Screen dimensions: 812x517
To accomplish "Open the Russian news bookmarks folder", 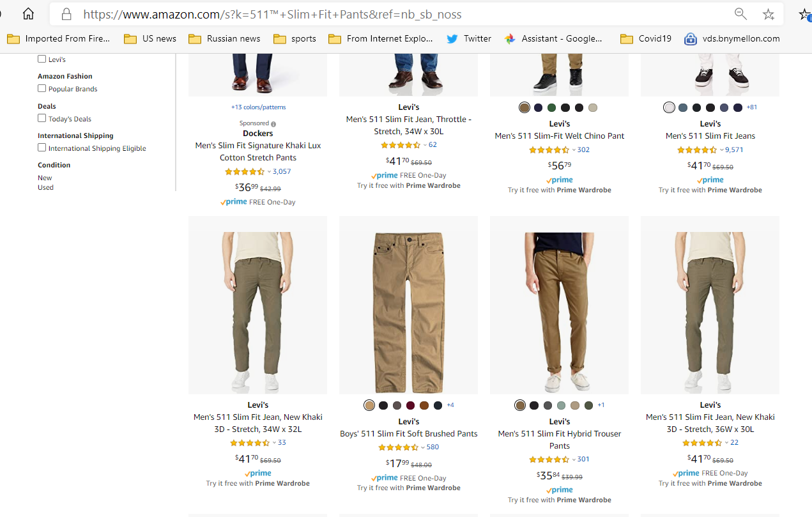I will tap(224, 38).
